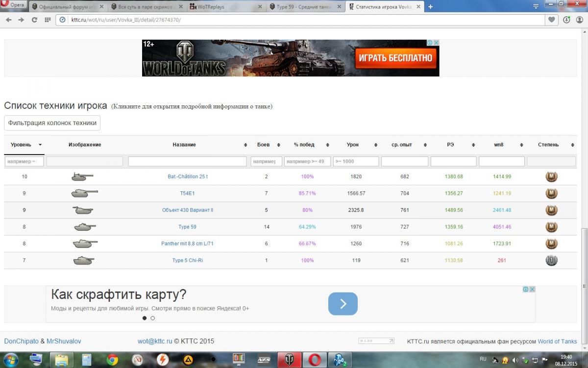Open the MrShuvalov footer link

coord(64,341)
